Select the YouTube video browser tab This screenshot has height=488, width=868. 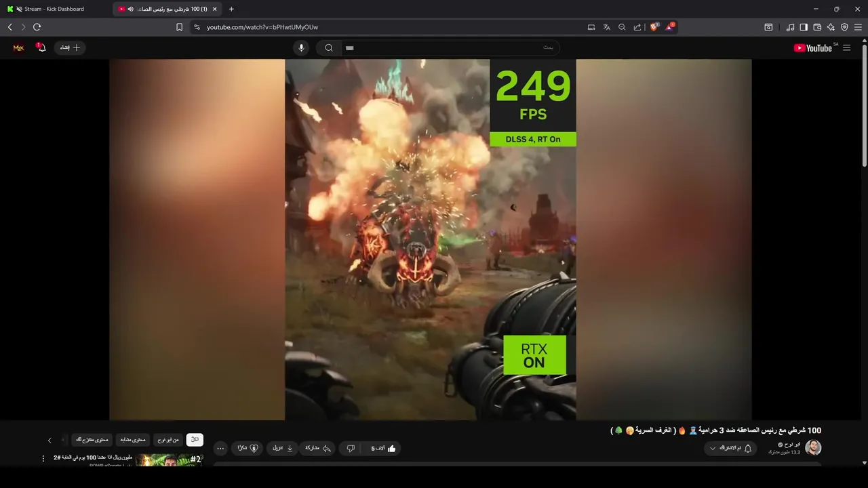pos(166,9)
